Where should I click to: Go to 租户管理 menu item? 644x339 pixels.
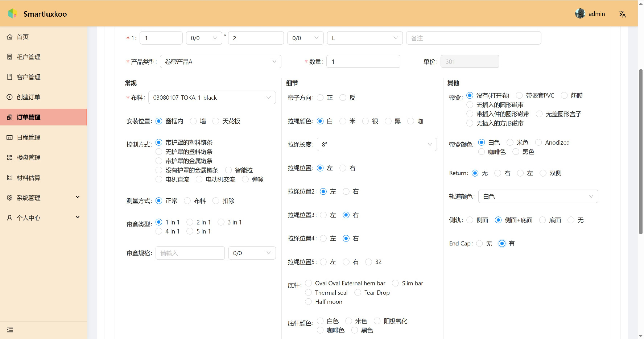[x=28, y=57]
